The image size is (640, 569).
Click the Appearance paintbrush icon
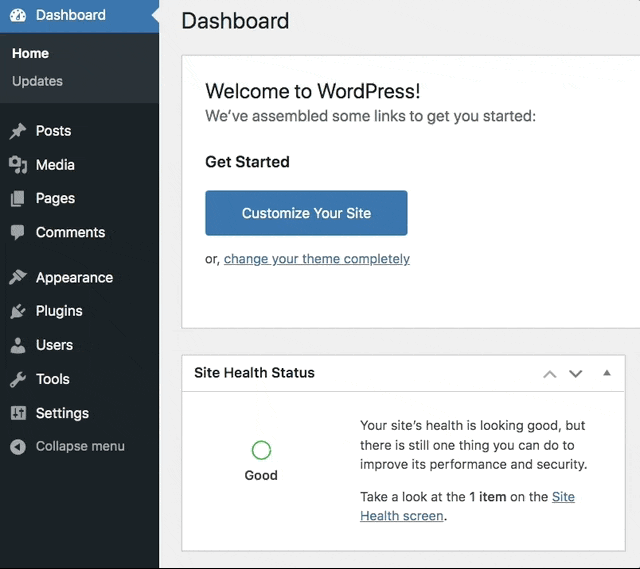(18, 277)
